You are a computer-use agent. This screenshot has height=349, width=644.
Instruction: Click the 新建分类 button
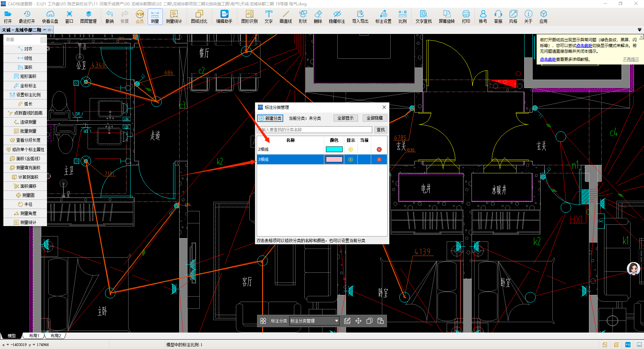click(x=270, y=118)
